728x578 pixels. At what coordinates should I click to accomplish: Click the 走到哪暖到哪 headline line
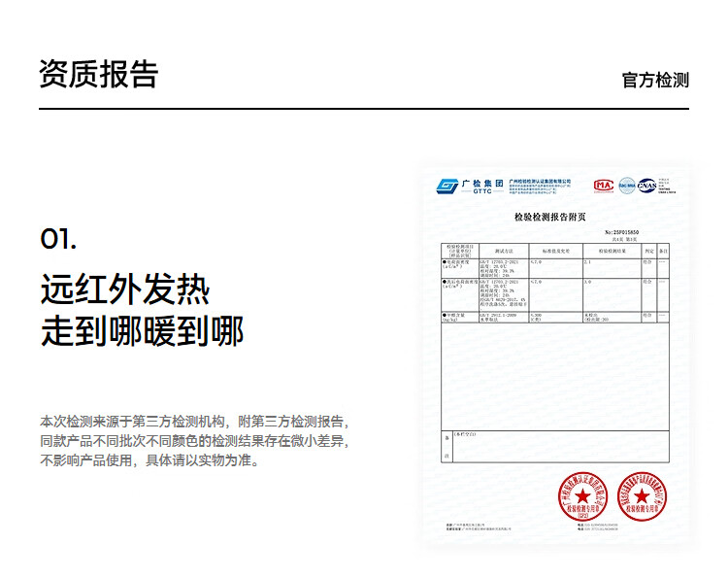(x=142, y=331)
